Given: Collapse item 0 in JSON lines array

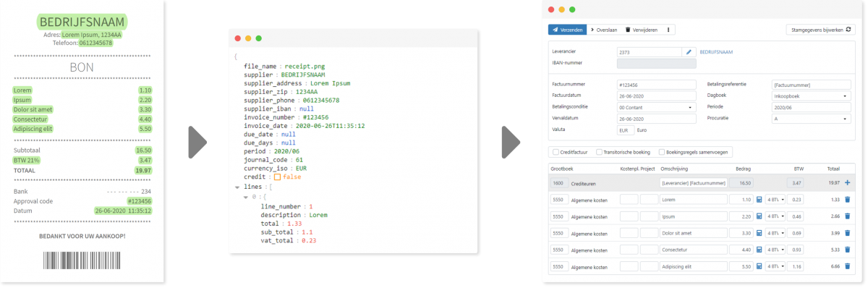Looking at the screenshot, I should pos(245,196).
